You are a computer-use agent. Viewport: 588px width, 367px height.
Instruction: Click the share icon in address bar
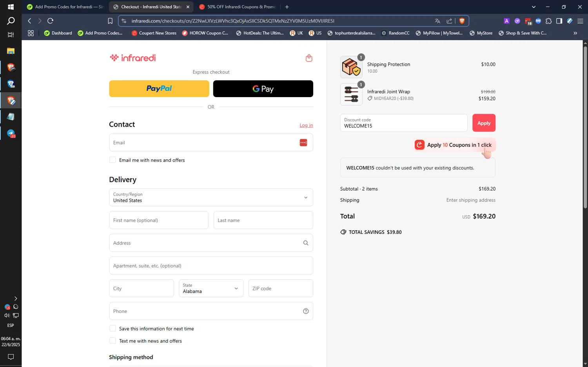pyautogui.click(x=449, y=21)
